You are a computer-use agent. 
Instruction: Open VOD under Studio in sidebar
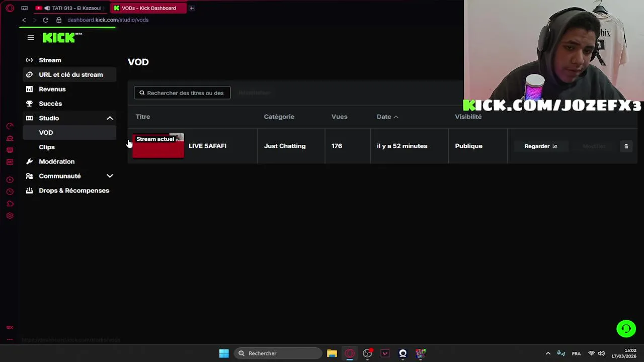click(69, 133)
